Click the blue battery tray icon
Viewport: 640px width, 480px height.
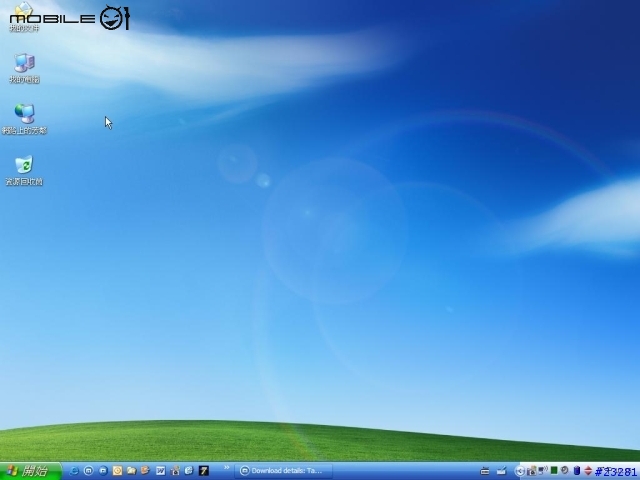[576, 471]
